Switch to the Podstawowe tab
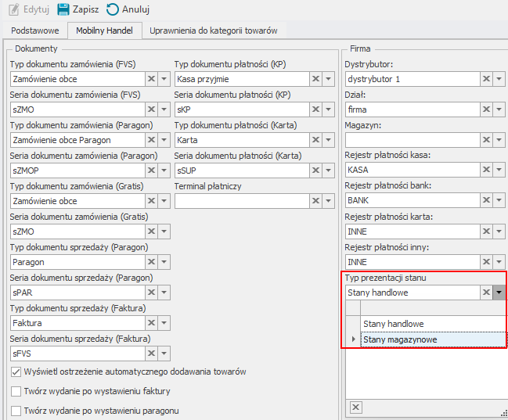The width and height of the screenshot is (508, 420). point(34,31)
